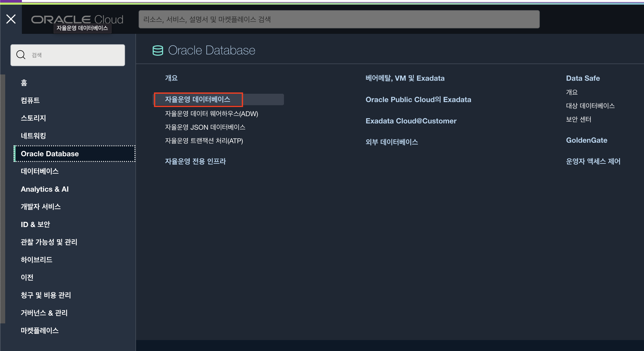Click the Oracle Cloud logo
Viewport: 644px width, 351px height.
[x=77, y=19]
